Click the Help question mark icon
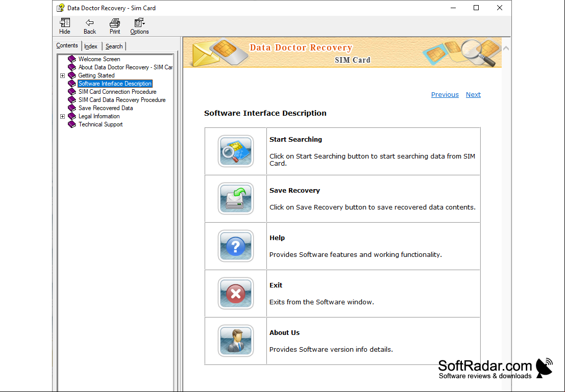 tap(236, 246)
